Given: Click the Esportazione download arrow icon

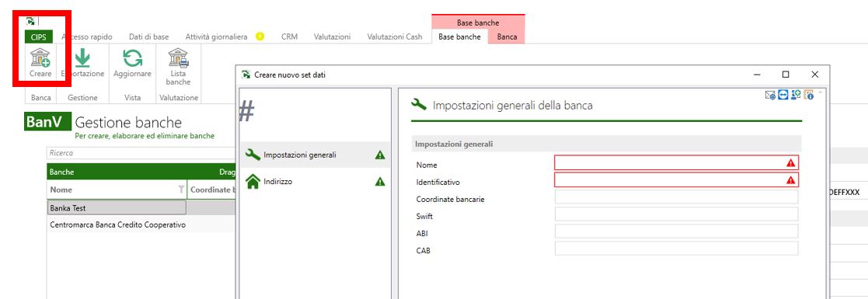Looking at the screenshot, I should (82, 57).
